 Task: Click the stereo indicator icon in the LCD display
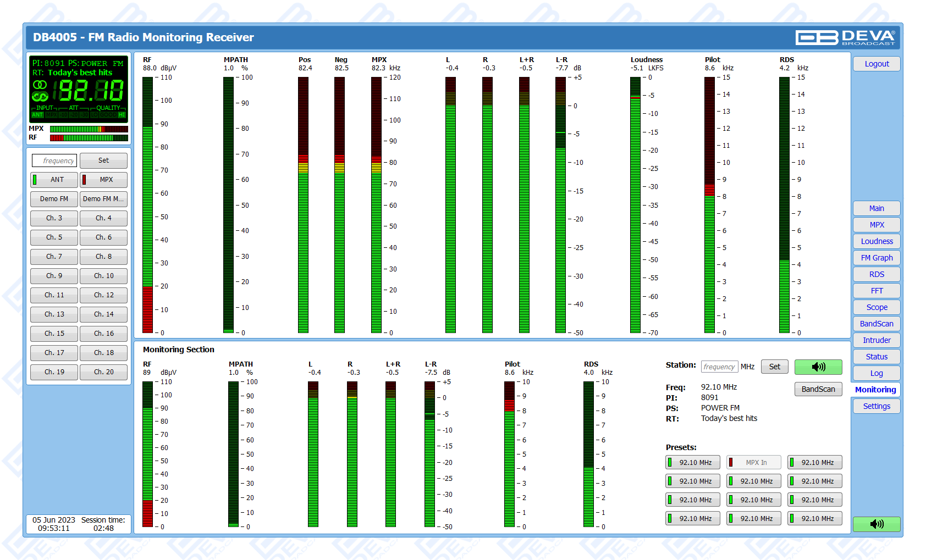tap(40, 85)
